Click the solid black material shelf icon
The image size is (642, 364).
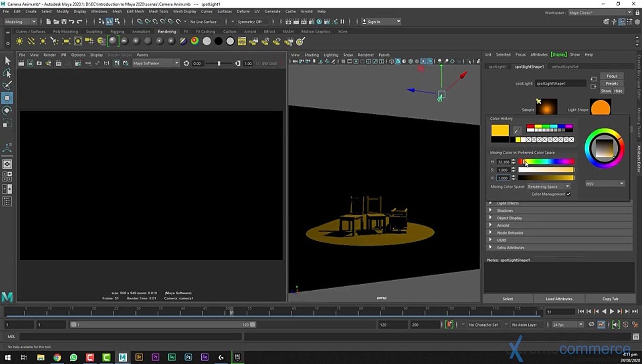coord(218,41)
